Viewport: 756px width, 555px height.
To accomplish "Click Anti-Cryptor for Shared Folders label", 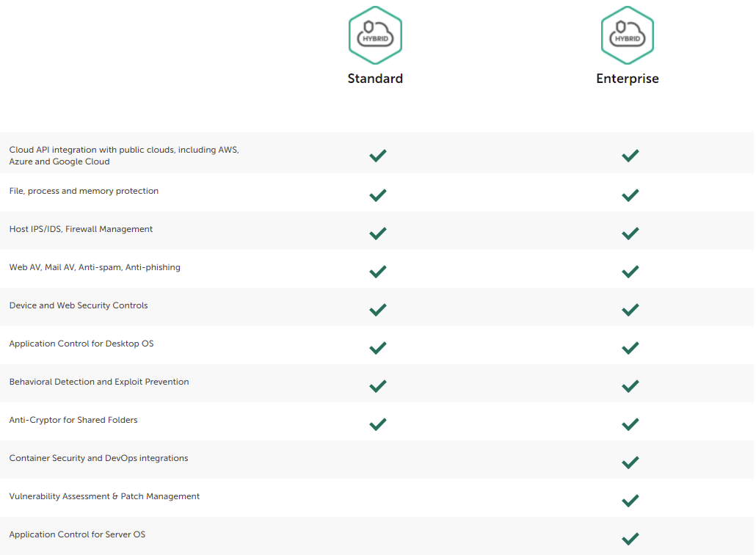I will point(73,420).
